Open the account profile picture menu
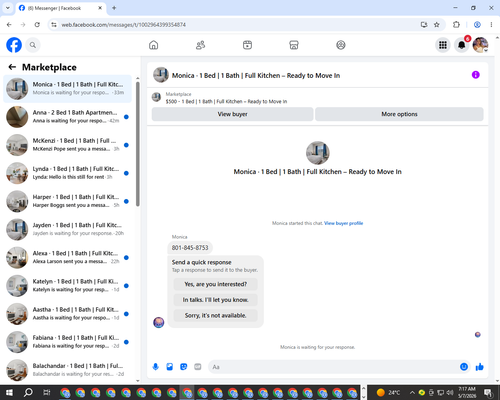Viewport: 500px width, 400px height. coord(480,45)
